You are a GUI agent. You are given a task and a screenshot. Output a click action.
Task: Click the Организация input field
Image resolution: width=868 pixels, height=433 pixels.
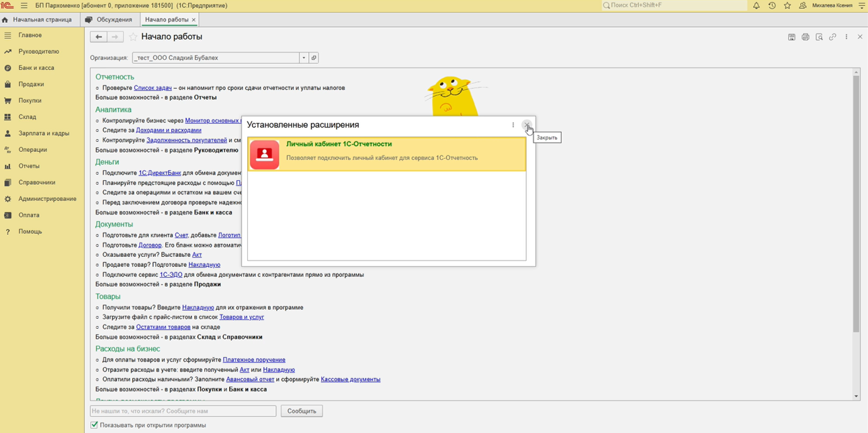[x=216, y=58]
